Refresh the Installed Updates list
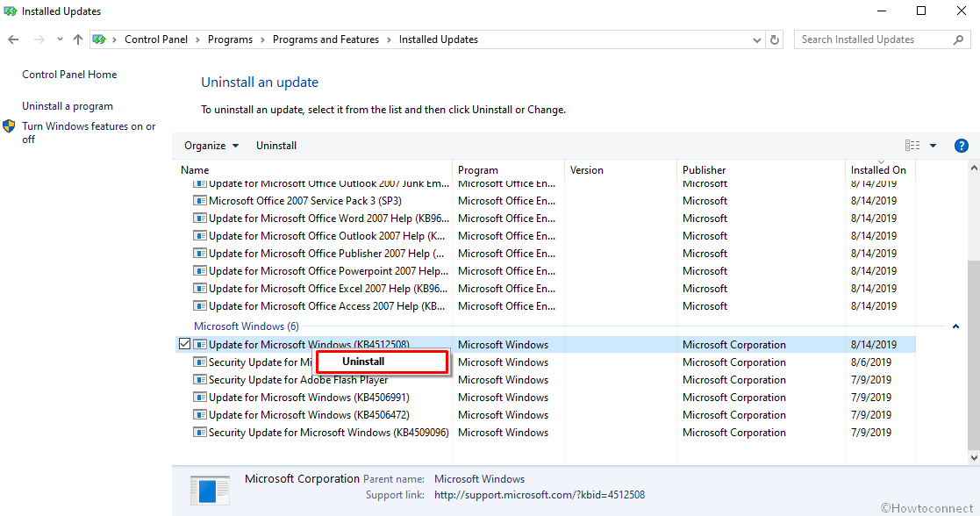Viewport: 980px width, 516px height. pyautogui.click(x=775, y=39)
